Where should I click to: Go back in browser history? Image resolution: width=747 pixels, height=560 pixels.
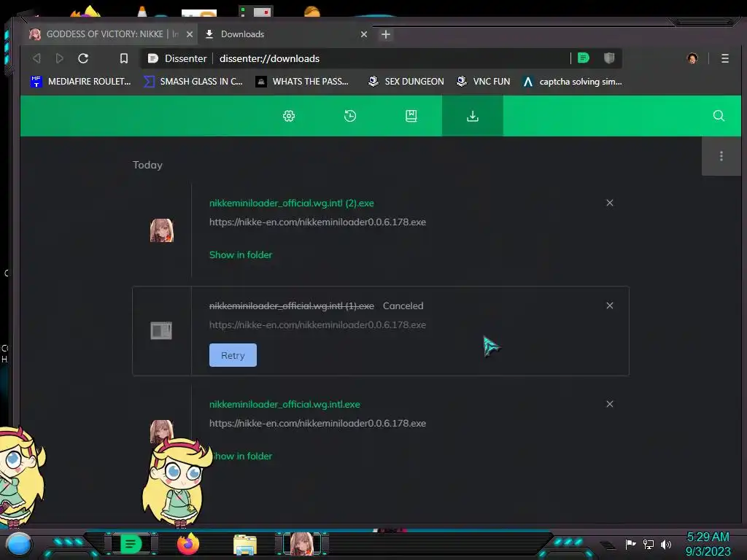[36, 58]
